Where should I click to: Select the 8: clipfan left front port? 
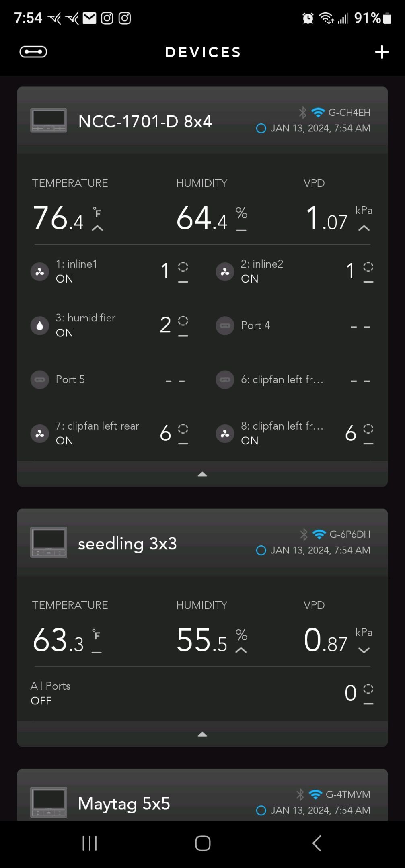click(x=282, y=433)
